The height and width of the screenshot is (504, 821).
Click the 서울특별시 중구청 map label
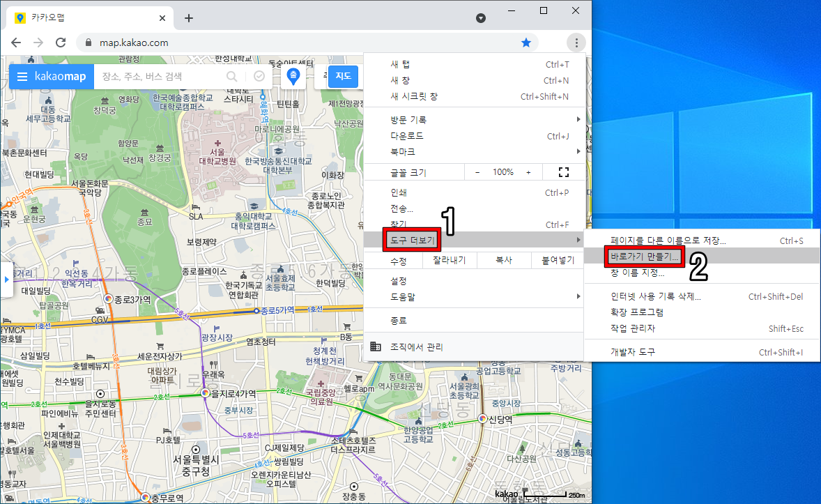196,465
